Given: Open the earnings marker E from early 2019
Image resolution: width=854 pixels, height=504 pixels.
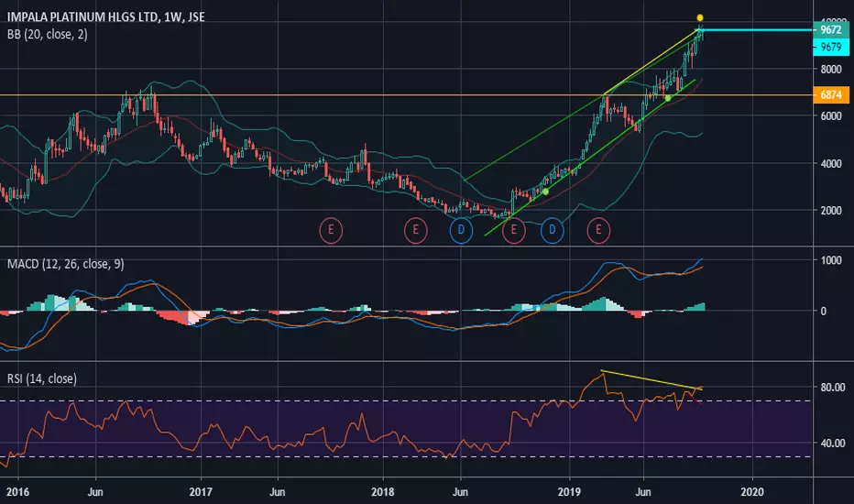Looking at the screenshot, I should coord(598,230).
